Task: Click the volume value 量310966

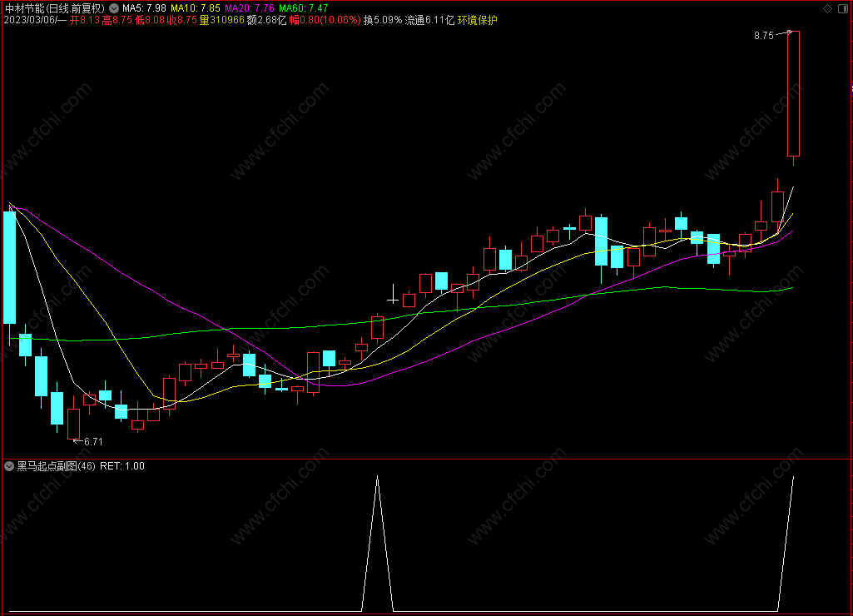Action: 221,20
